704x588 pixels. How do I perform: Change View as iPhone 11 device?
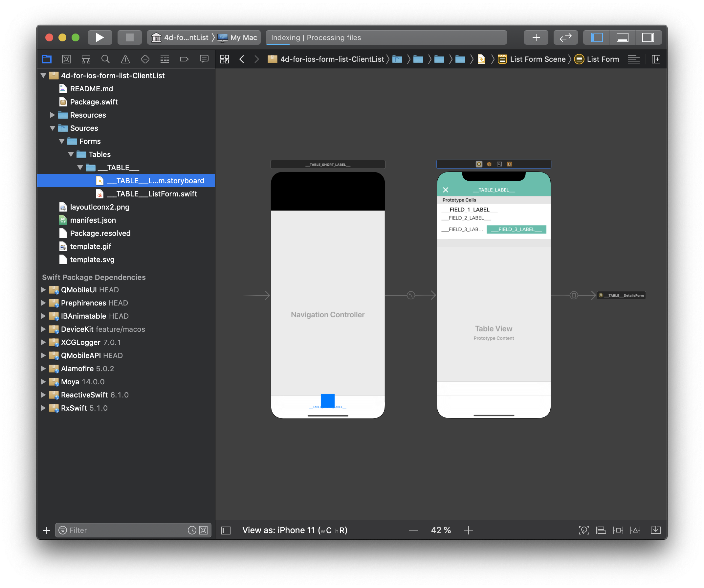[295, 530]
